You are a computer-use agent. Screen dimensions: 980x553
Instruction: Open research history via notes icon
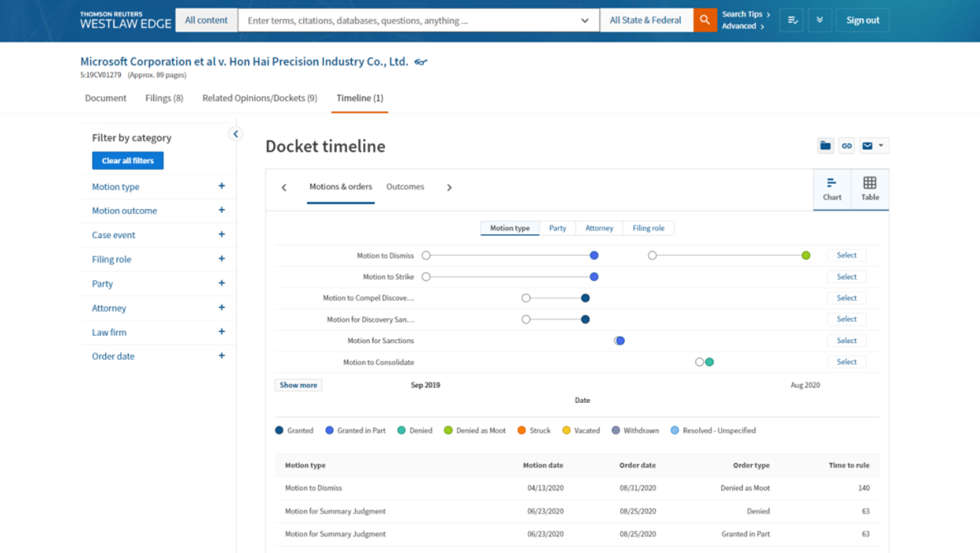[x=791, y=19]
